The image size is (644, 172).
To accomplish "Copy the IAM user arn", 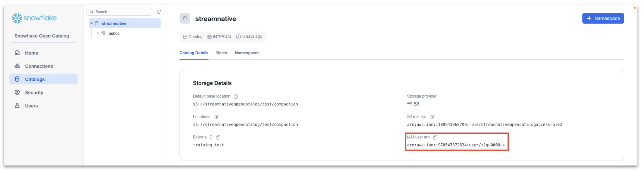I will click(436, 137).
